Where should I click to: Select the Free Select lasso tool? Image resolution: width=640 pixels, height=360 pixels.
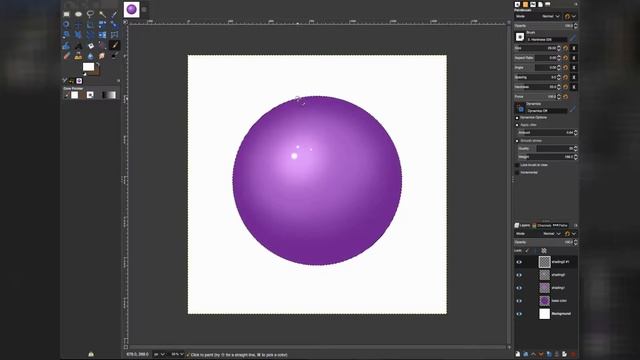pyautogui.click(x=90, y=14)
